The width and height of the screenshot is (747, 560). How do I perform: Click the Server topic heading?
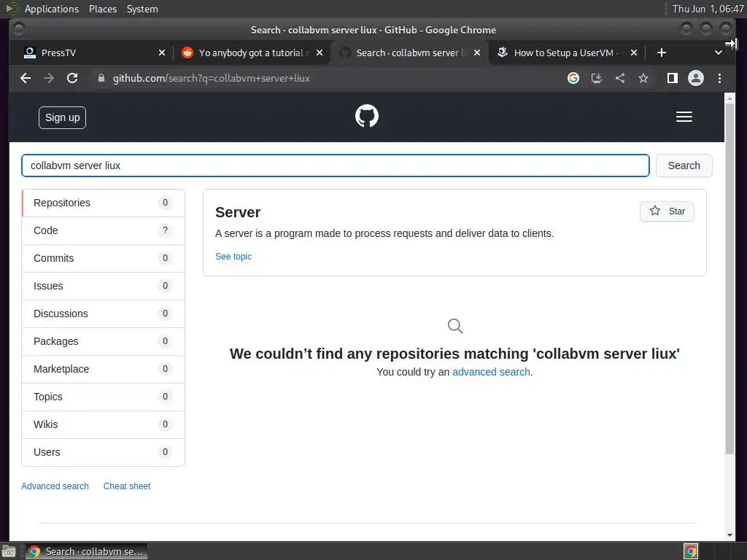click(238, 212)
